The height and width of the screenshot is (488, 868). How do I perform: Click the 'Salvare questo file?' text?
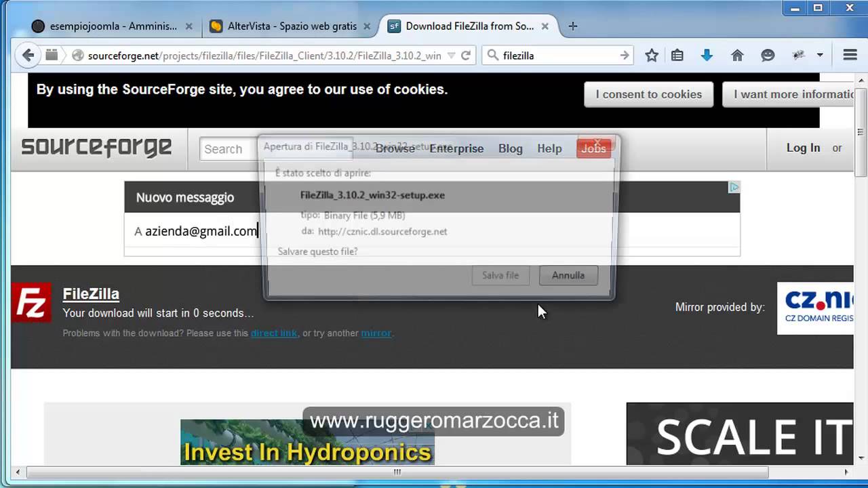point(317,251)
